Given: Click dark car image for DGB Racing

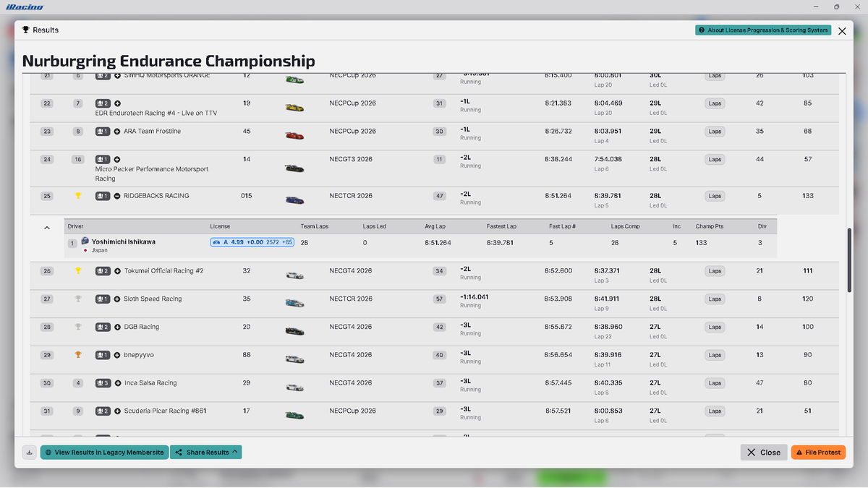Looking at the screenshot, I should (x=294, y=331).
